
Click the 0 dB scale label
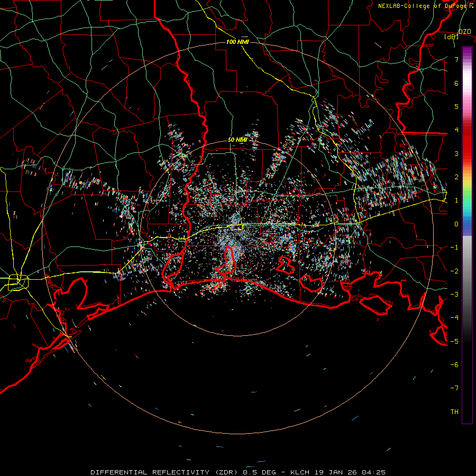[456, 224]
